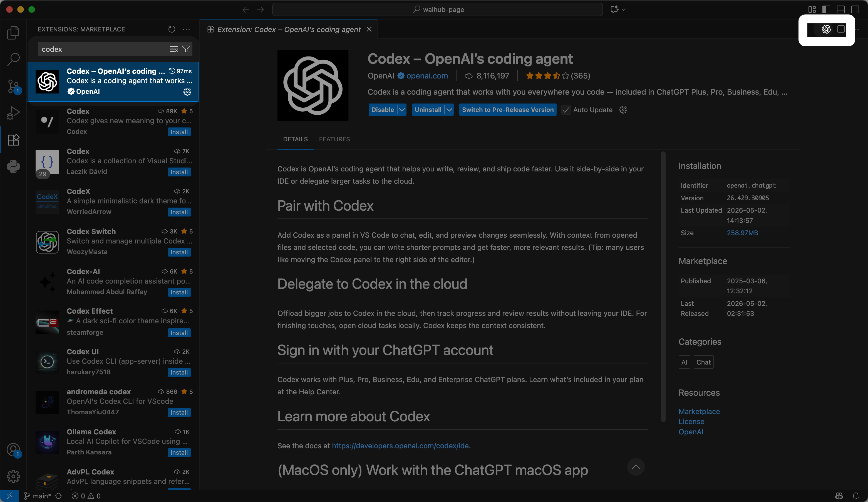Go back using the title bar arrow

pyautogui.click(x=245, y=10)
